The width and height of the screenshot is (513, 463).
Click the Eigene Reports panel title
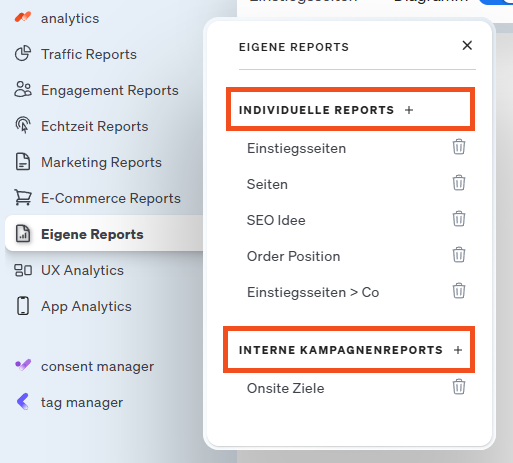294,47
